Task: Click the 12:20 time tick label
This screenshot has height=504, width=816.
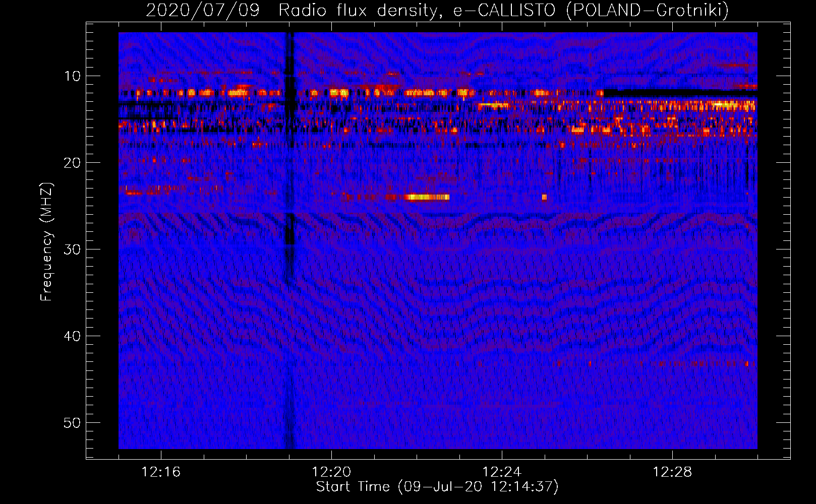Action: click(x=331, y=472)
